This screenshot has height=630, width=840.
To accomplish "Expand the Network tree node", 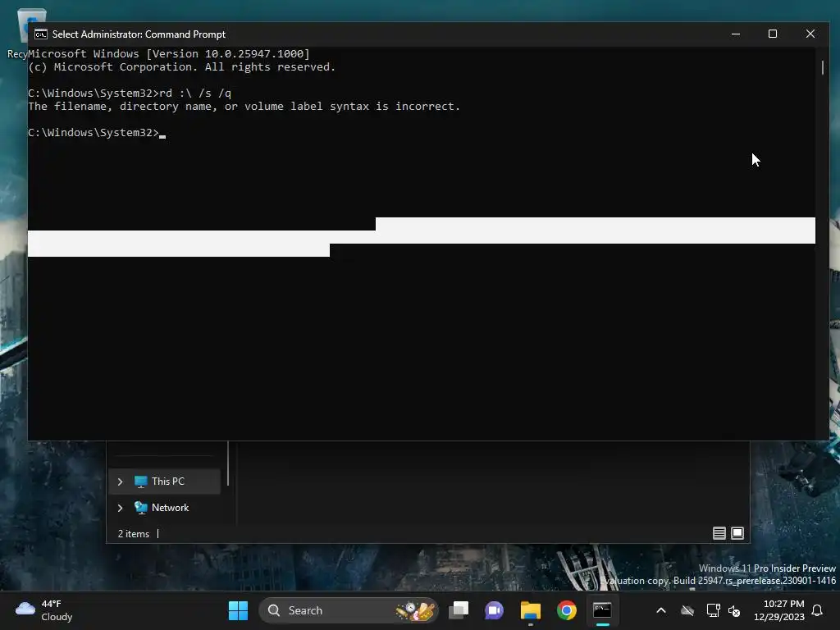I will click(120, 508).
